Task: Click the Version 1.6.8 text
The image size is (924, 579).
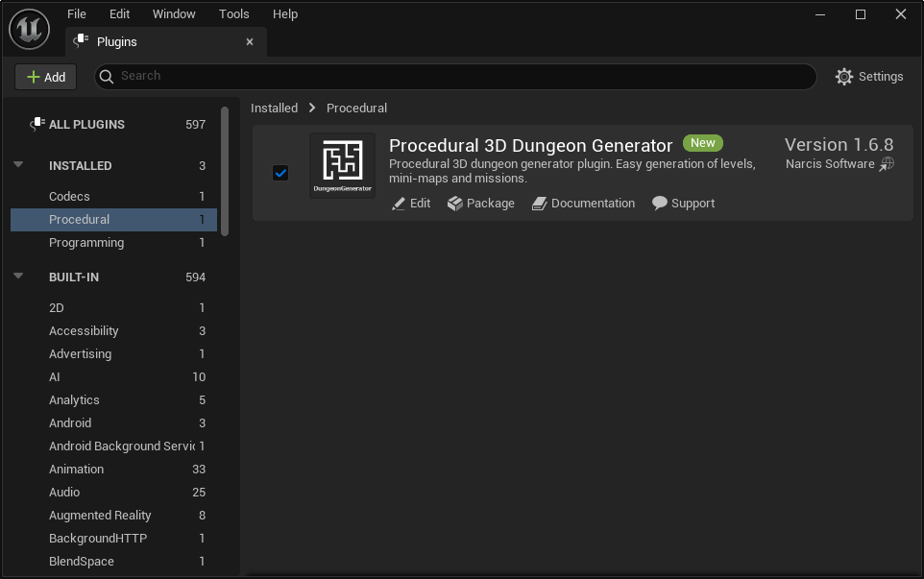Action: (839, 144)
